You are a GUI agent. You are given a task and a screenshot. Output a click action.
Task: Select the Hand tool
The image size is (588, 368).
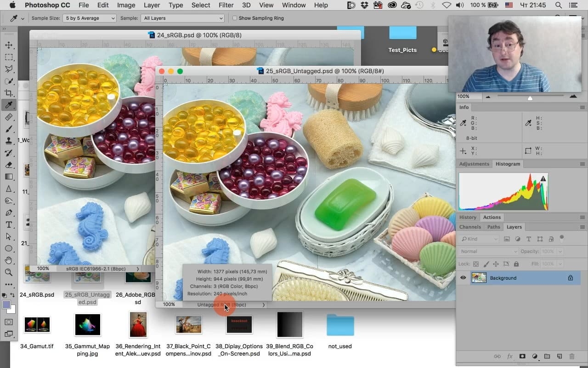[9, 260]
